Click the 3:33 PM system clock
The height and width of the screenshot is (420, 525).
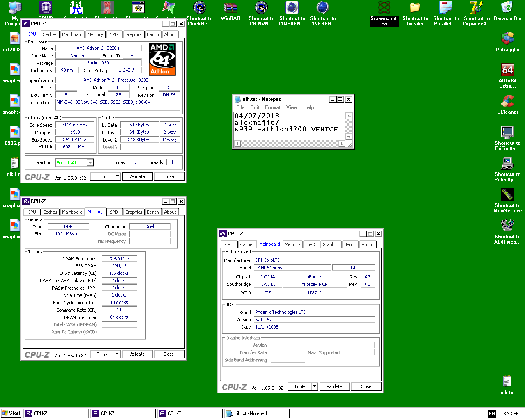tap(511, 414)
